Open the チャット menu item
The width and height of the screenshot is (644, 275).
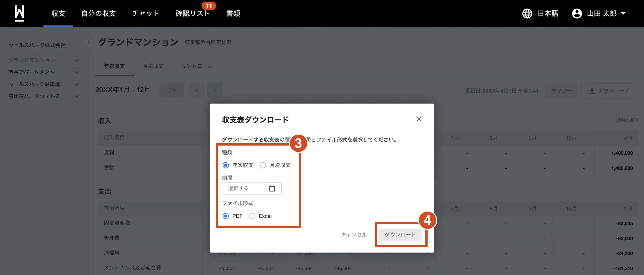click(146, 14)
